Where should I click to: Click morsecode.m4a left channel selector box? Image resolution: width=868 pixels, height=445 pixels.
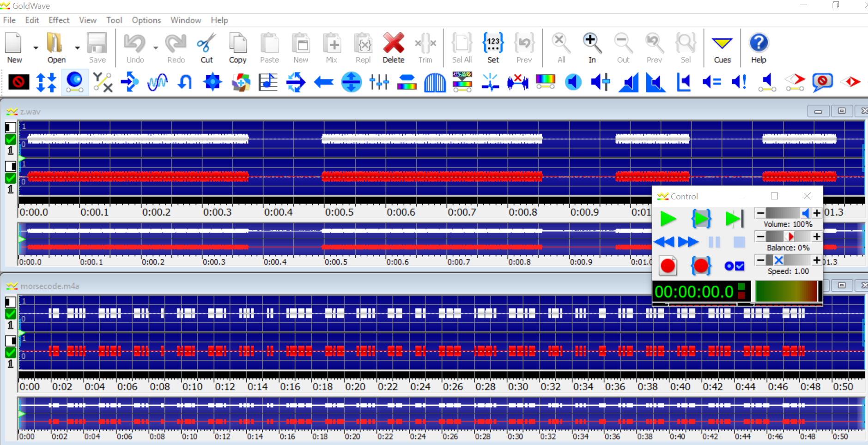coord(10,301)
